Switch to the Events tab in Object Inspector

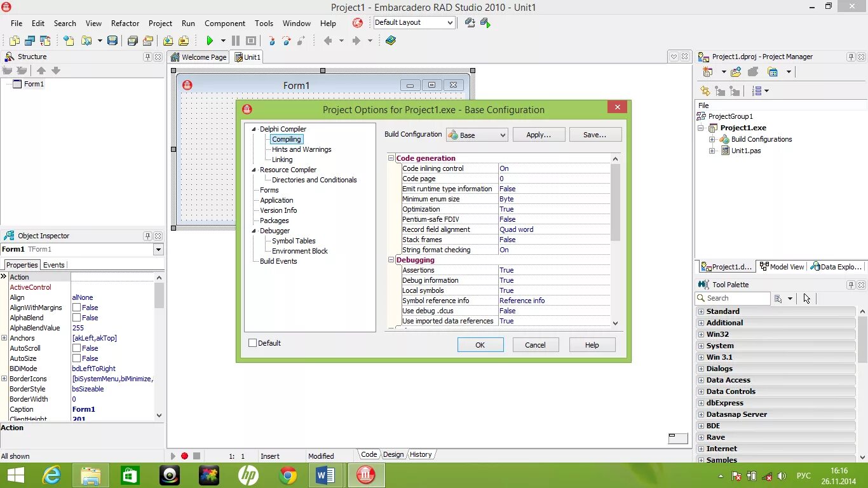[53, 265]
